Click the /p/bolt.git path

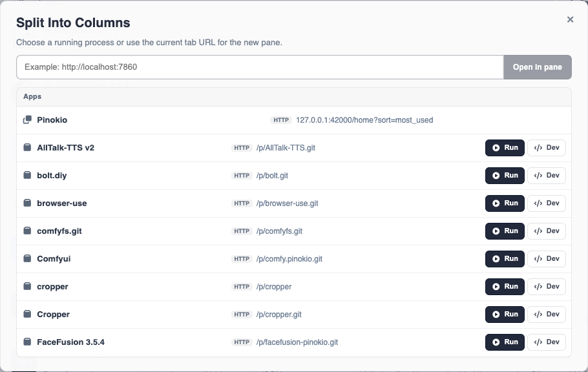click(272, 176)
